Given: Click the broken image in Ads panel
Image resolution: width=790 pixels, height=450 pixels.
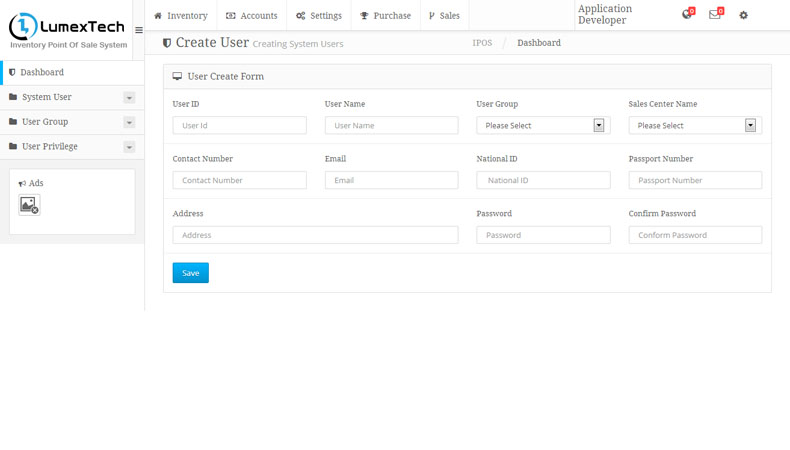Looking at the screenshot, I should pos(29,205).
